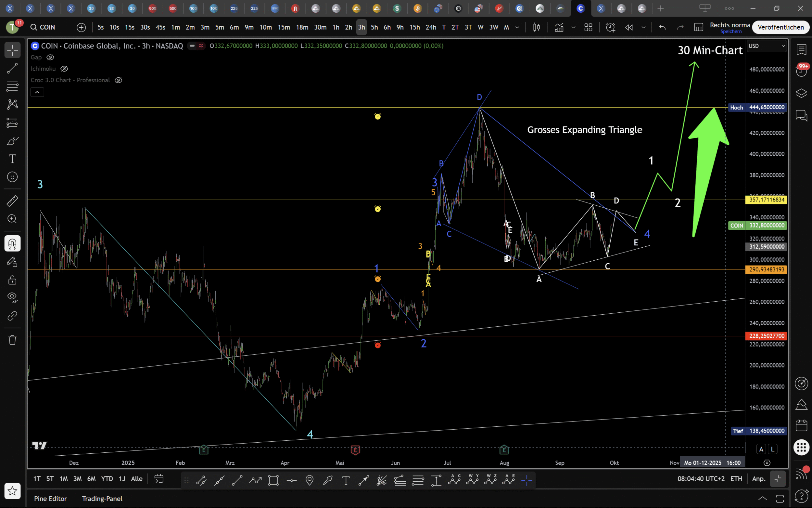812x508 pixels.
Task: Click the Veröffentlichen button
Action: pyautogui.click(x=780, y=27)
